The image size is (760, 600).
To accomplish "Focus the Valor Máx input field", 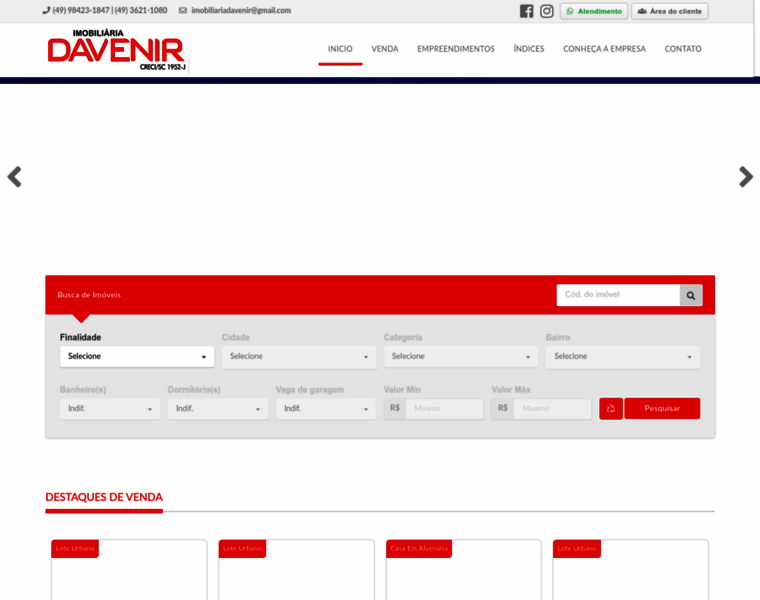I will [x=553, y=409].
